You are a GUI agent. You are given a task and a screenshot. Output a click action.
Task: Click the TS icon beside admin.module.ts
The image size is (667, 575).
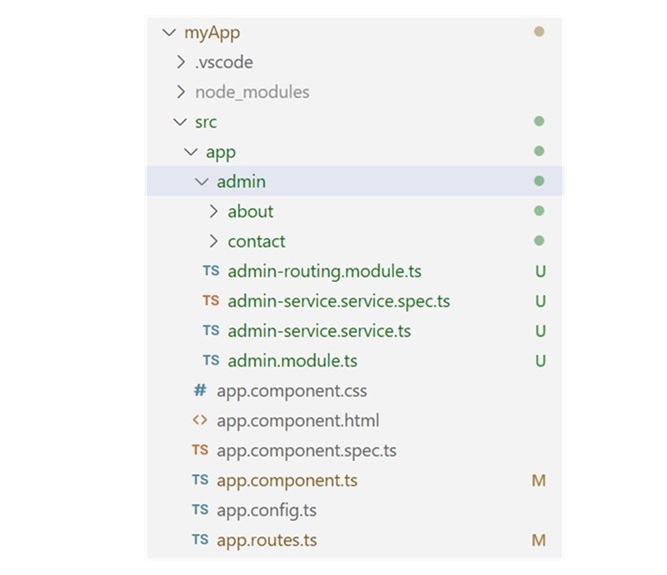pyautogui.click(x=211, y=361)
